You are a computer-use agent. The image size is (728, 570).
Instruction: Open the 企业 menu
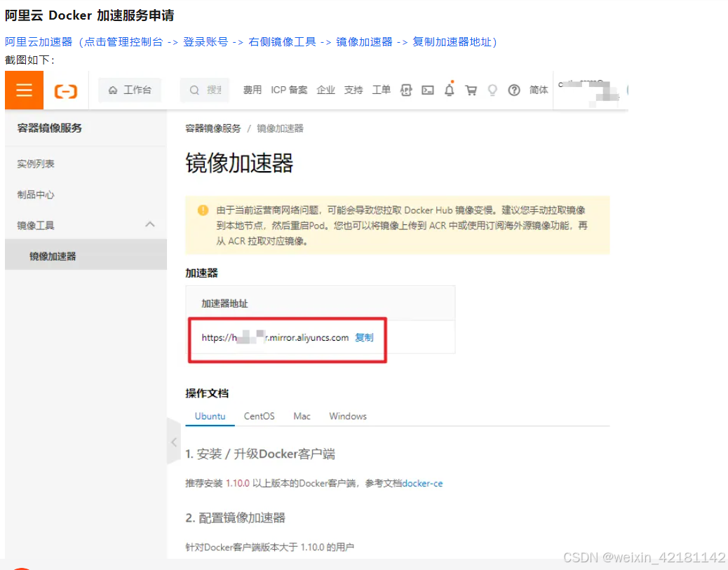point(325,90)
